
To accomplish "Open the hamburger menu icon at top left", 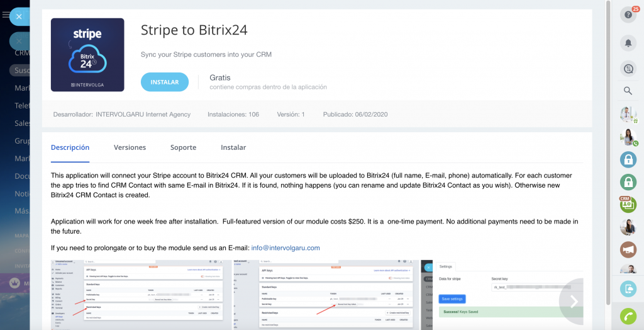I will (5, 15).
